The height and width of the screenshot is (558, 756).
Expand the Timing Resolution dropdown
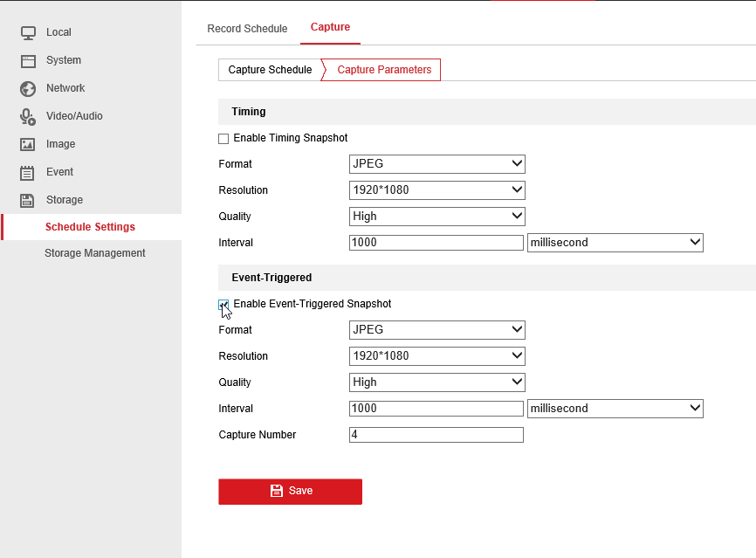click(x=436, y=190)
